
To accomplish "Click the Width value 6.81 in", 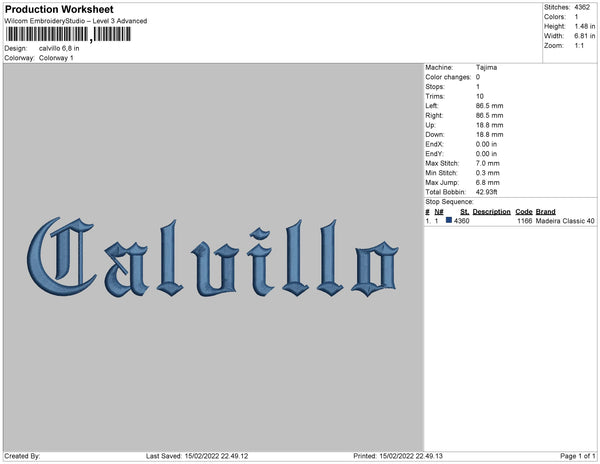I will pos(585,36).
